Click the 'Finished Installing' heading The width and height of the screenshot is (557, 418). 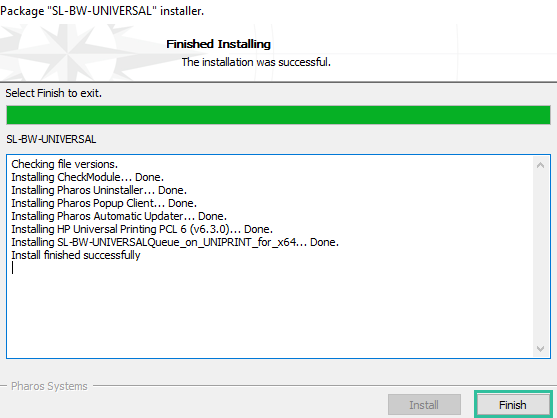coord(218,44)
